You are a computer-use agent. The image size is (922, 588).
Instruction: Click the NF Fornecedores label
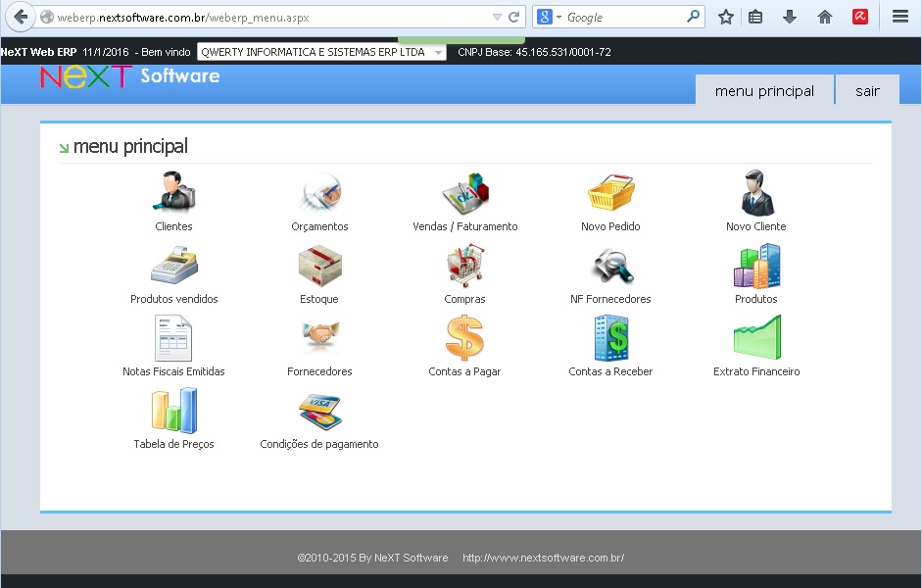pos(611,299)
